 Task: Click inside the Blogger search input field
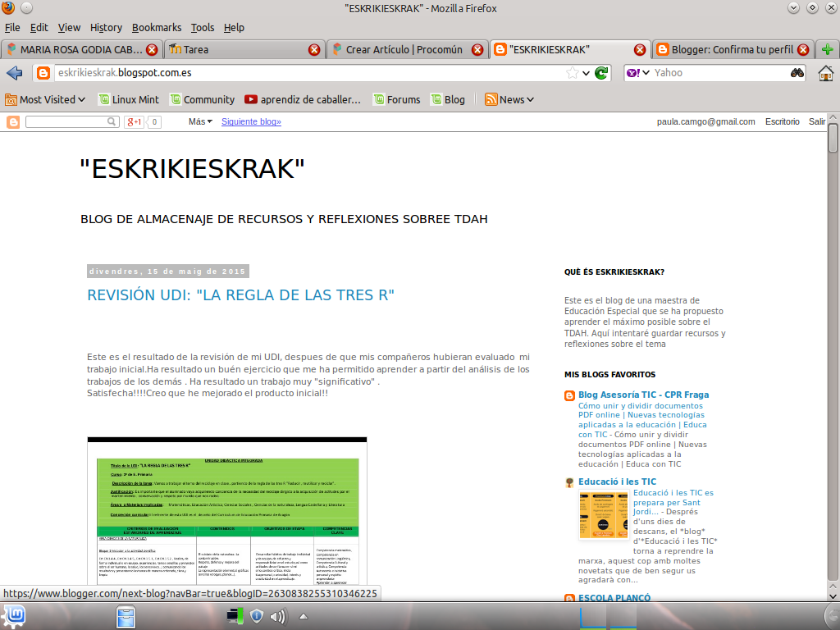[70, 121]
